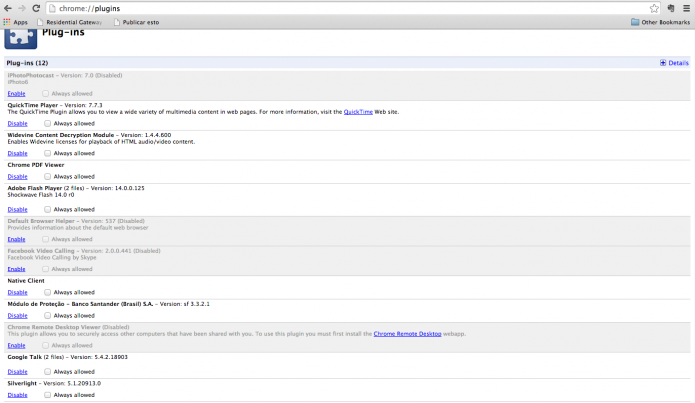Click the 'Shockwave Flash 14.0 r0' text

click(41, 195)
